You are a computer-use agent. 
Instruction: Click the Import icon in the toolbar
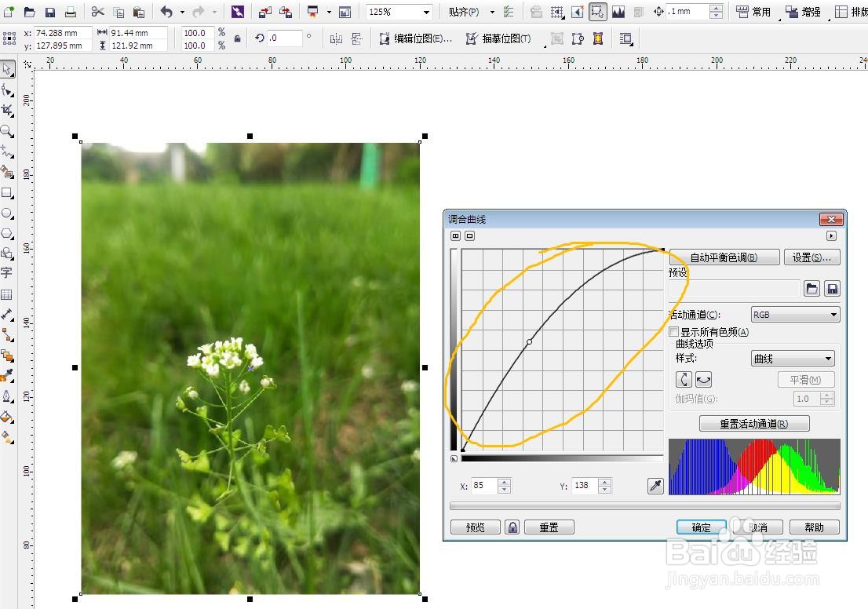(x=265, y=12)
